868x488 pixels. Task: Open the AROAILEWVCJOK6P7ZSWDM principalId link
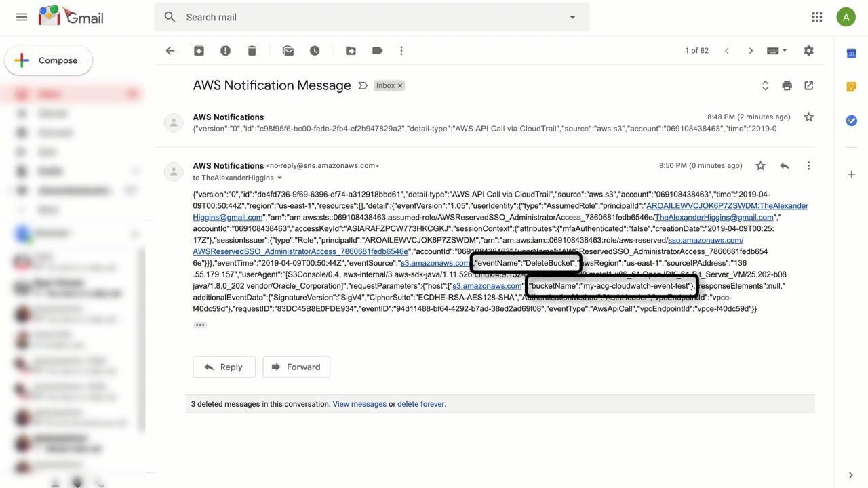(x=727, y=205)
